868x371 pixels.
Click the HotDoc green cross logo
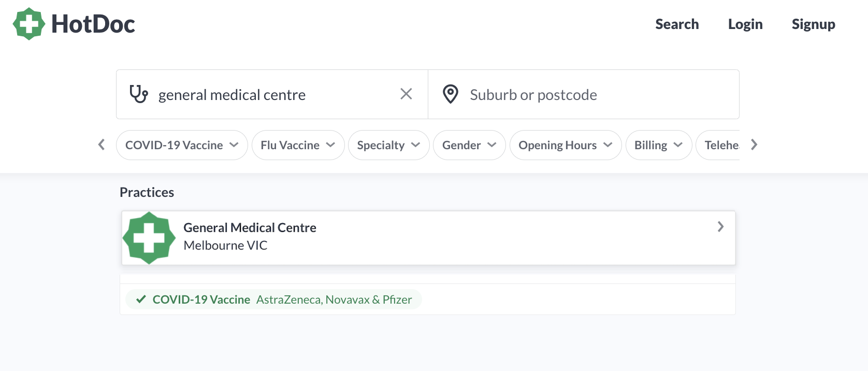pyautogui.click(x=29, y=24)
